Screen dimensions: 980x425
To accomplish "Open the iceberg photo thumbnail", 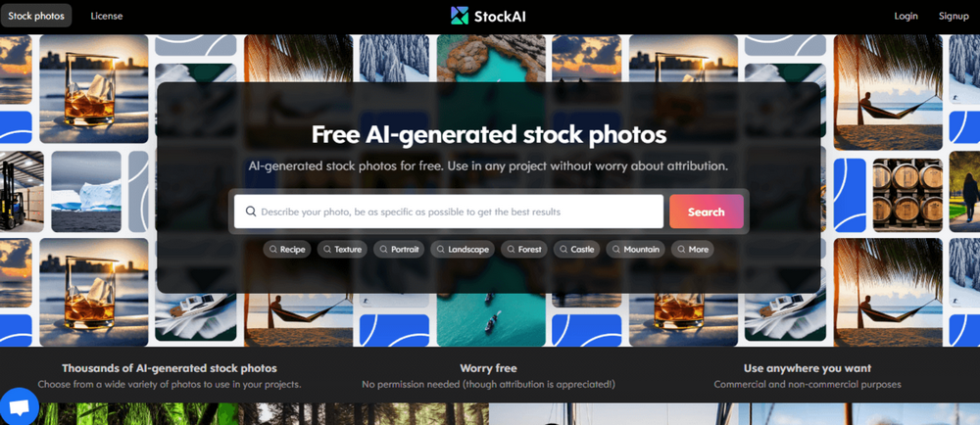I will [86, 192].
